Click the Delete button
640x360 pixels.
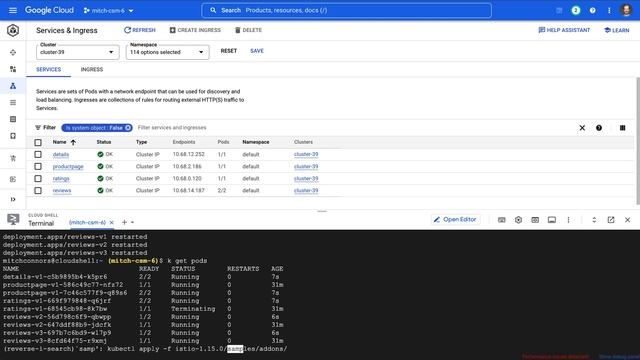[248, 30]
